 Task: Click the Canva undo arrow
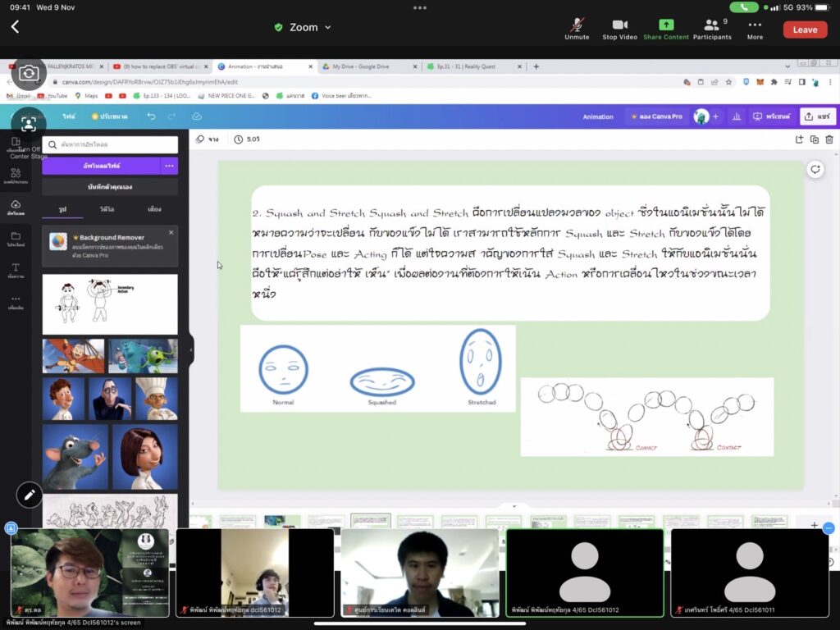click(x=151, y=116)
